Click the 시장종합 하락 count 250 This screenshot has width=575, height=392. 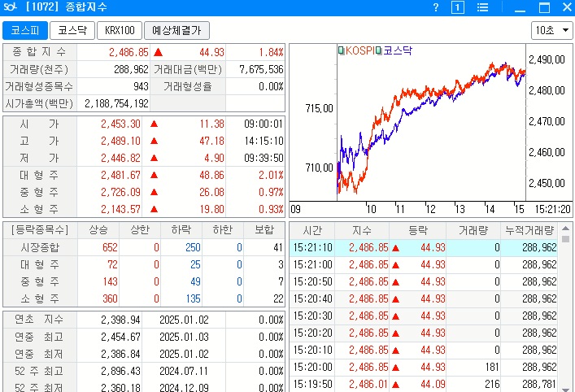193,247
